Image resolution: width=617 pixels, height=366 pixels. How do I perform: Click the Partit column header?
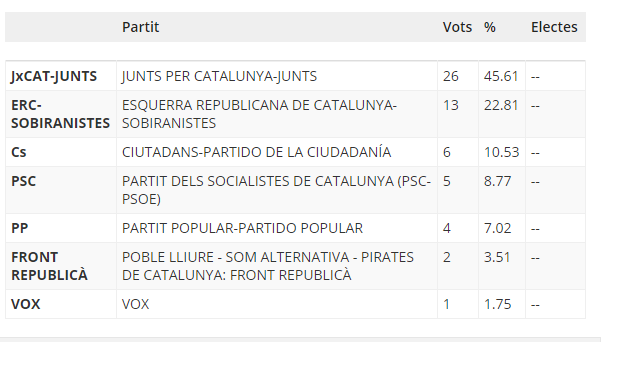point(140,27)
